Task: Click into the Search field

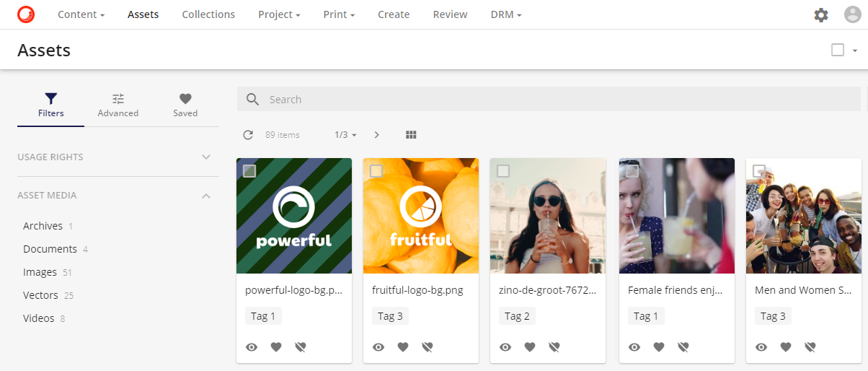Action: tap(548, 100)
